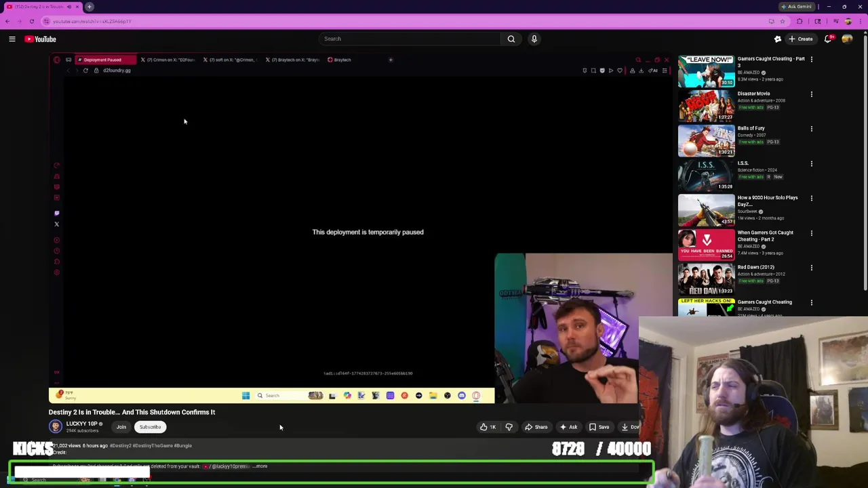Image resolution: width=868 pixels, height=488 pixels.
Task: Subscribe to LUCKYY 10P channel
Action: [150, 427]
